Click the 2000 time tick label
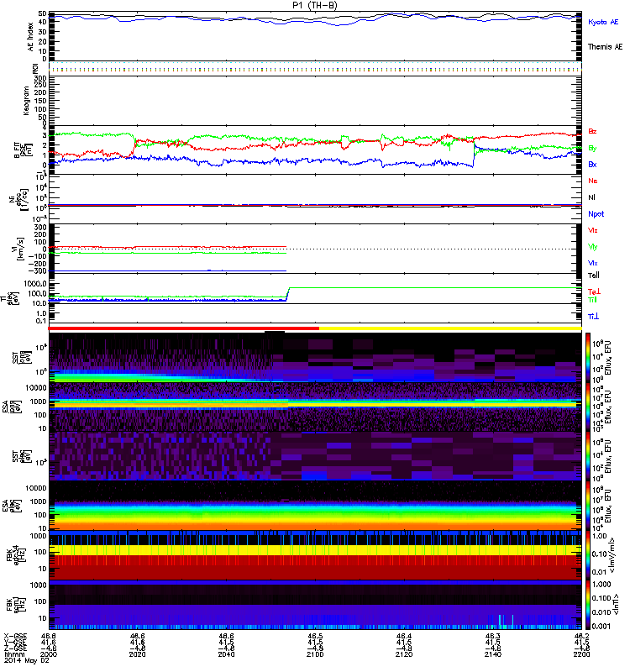 [49, 654]
